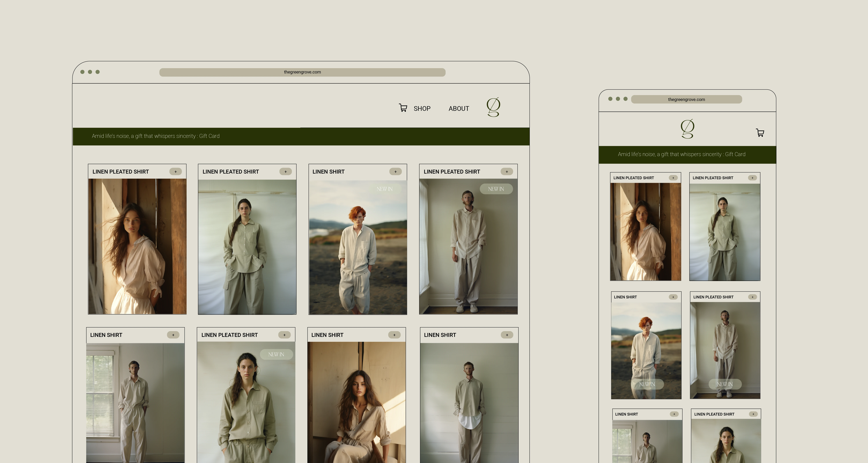The image size is (868, 463).
Task: Click plus on desktop card with bearded man by window light
Action: pyautogui.click(x=507, y=172)
